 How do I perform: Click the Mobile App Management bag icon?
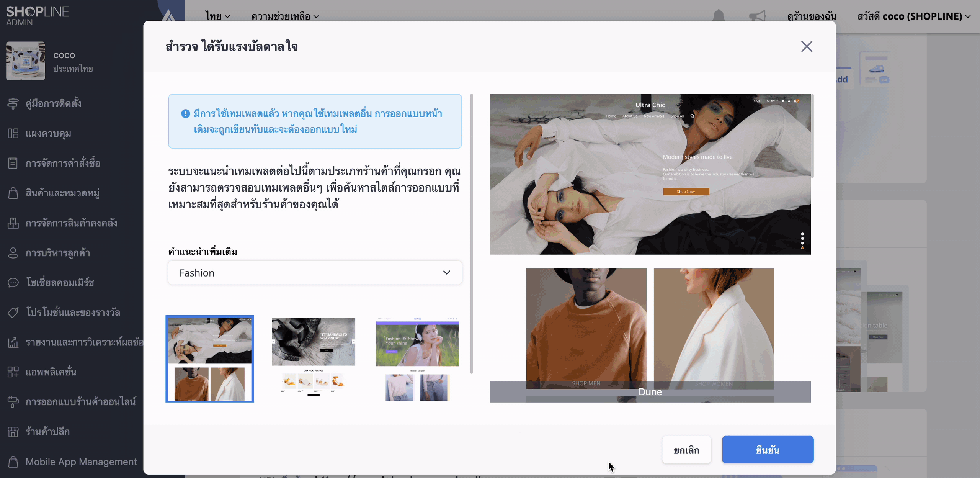[13, 462]
